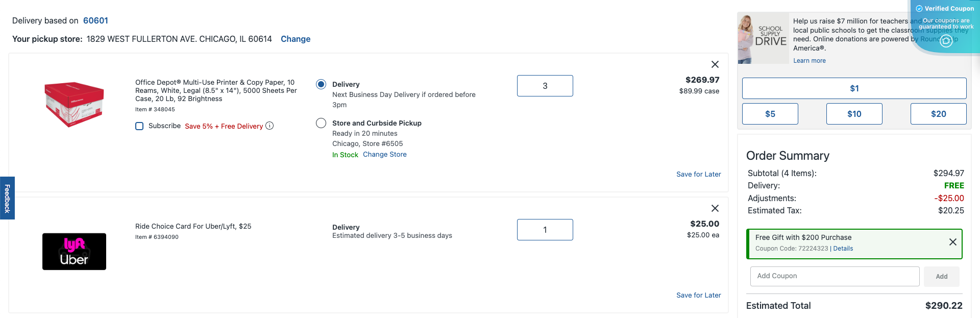Click the Verified Coupon checkmark badge
The image size is (980, 318).
point(918,8)
